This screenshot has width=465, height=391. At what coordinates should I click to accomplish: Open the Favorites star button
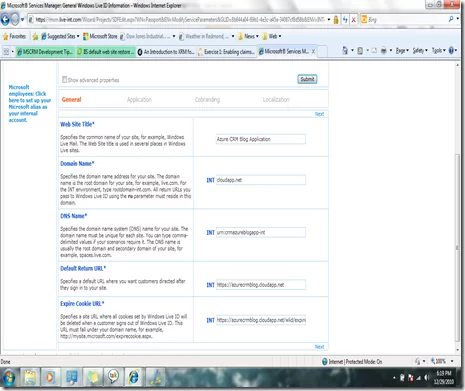(x=14, y=36)
